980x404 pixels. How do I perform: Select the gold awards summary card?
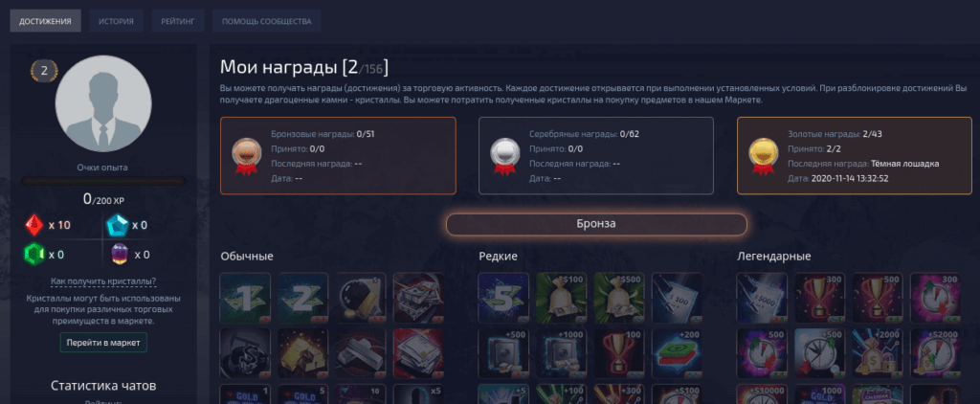point(855,156)
